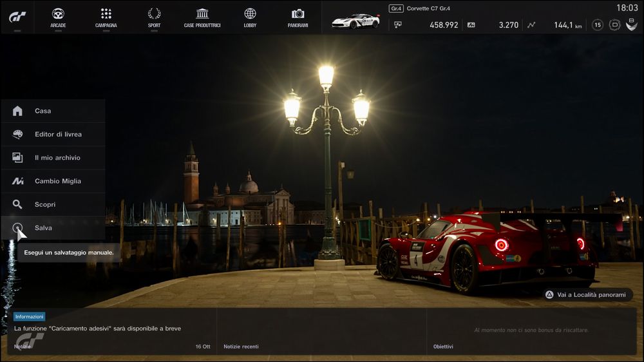Click the 18:03 clock display
This screenshot has height=362, width=644.
pyautogui.click(x=627, y=8)
